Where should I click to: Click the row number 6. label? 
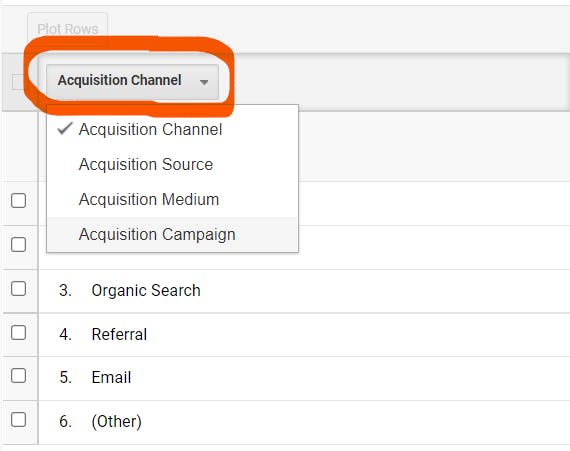65,421
